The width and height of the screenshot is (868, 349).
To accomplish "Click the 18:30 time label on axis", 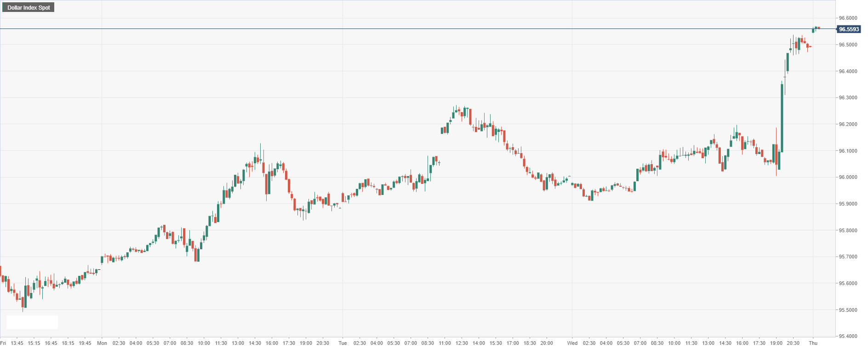I will (x=530, y=343).
